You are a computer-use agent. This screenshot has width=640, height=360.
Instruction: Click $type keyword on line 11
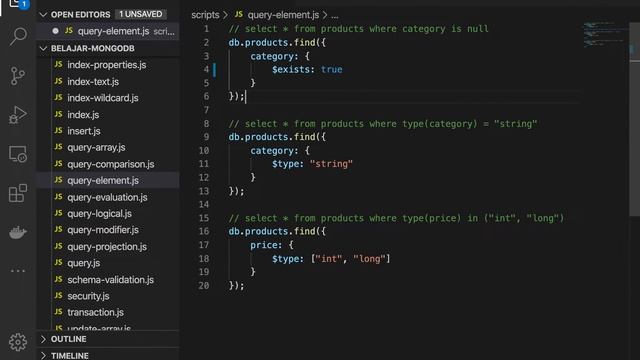point(285,164)
